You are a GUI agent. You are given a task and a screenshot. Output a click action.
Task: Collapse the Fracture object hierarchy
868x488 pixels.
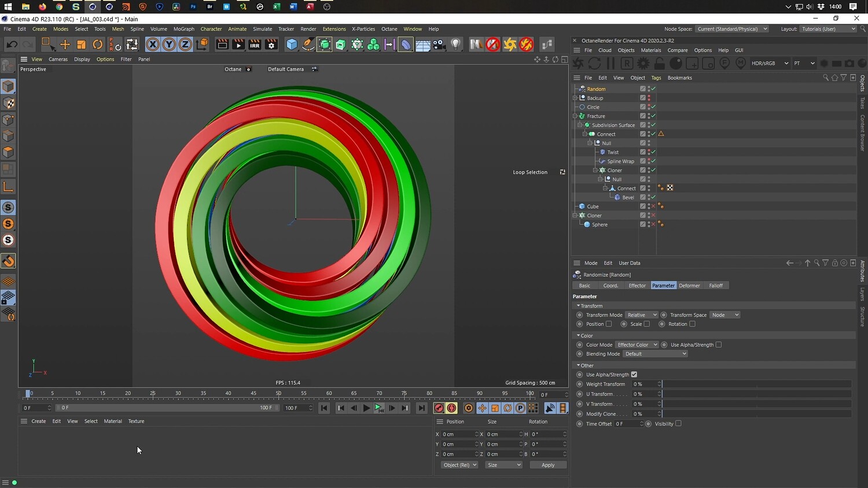[x=575, y=116]
